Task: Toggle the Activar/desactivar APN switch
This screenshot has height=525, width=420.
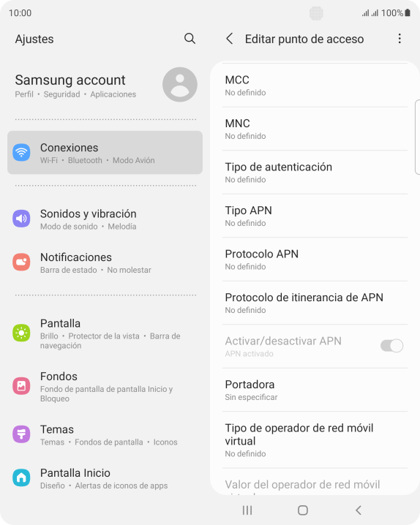Action: pos(391,346)
